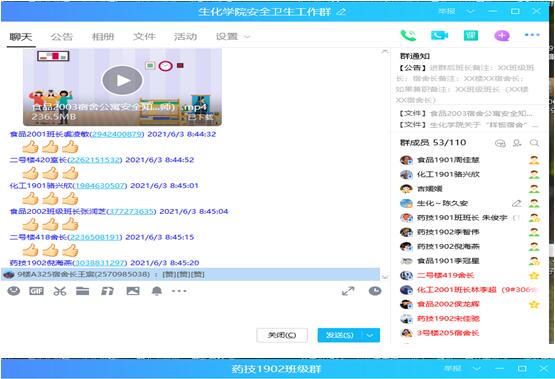Click the QQ number link 2942400879
Image resolution: width=555 pixels, height=379 pixels.
(117, 134)
